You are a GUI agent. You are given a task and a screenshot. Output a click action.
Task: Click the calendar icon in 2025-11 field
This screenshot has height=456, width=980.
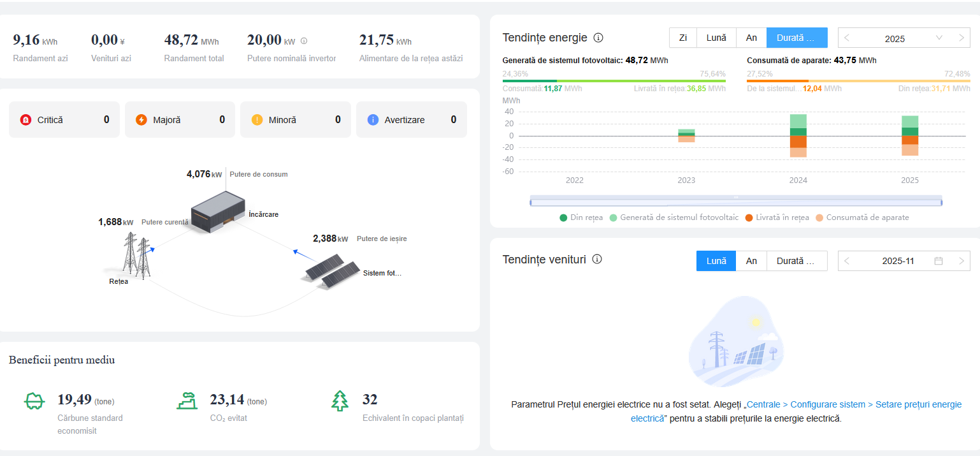[x=938, y=261]
